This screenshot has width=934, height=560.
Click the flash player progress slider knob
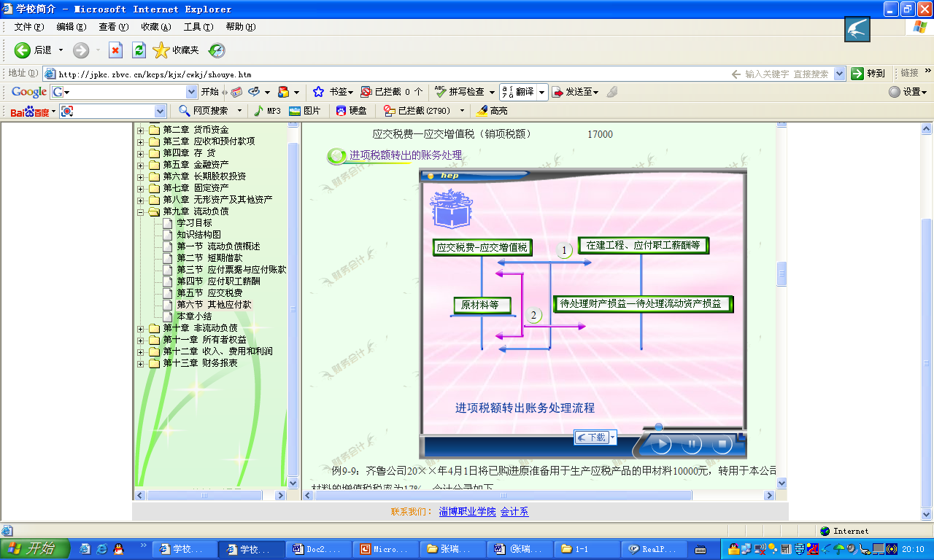pyautogui.click(x=658, y=427)
